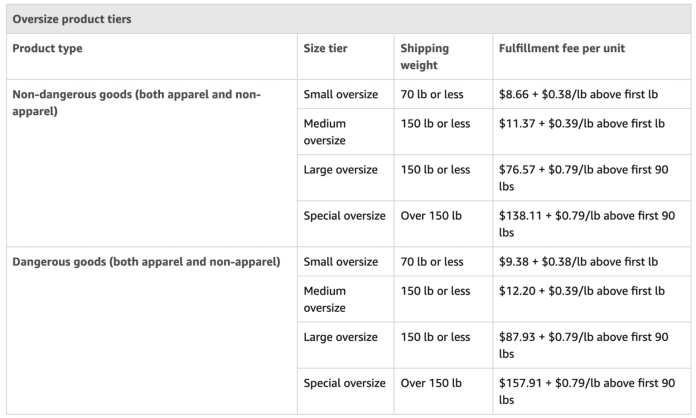Click the "Product type" column header
The width and height of the screenshot is (696, 418).
pos(48,48)
